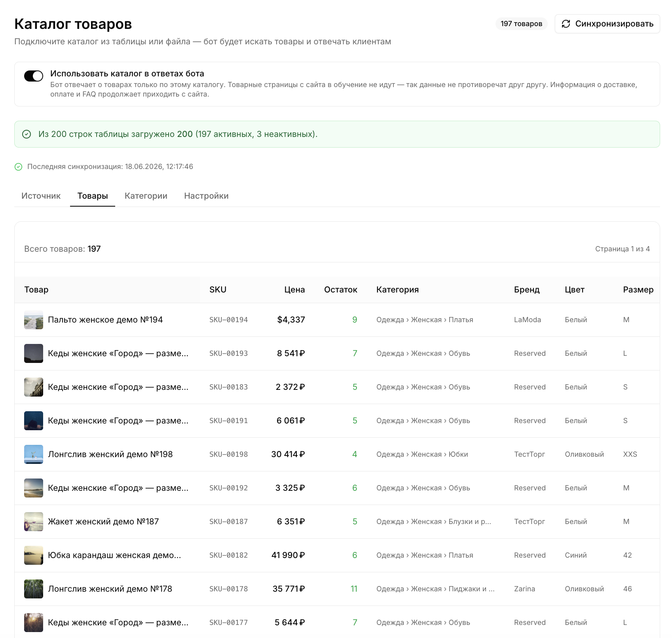
Task: Open thumbnail of Юбка карандаш row
Action: point(34,555)
